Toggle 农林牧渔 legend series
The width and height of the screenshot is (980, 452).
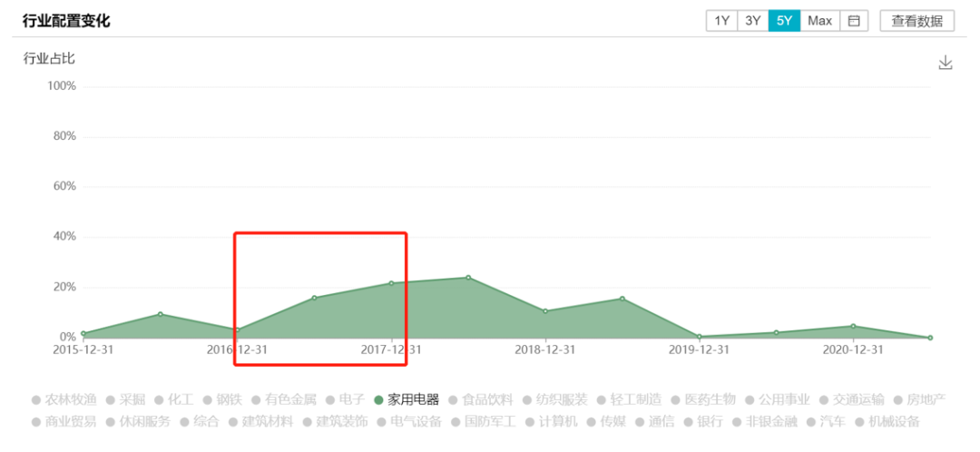65,399
